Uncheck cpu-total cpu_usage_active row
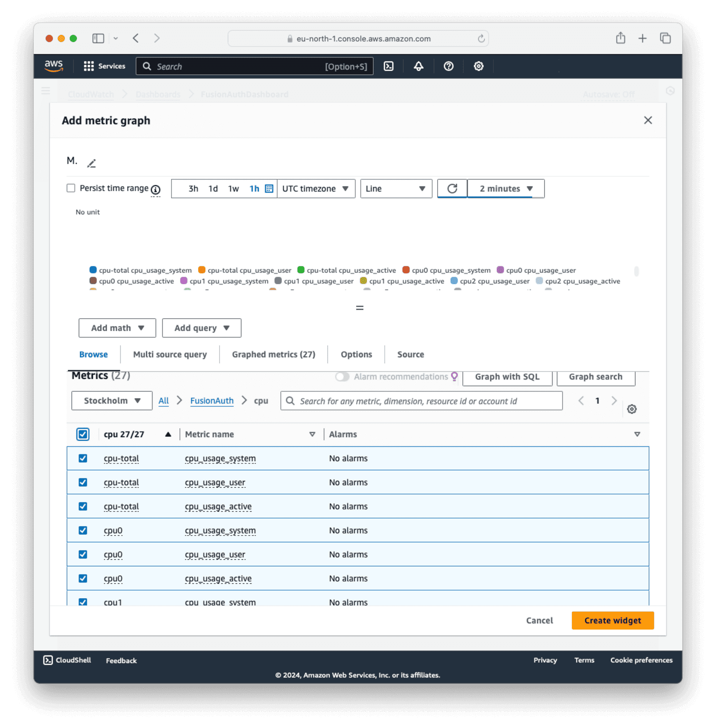 click(x=83, y=506)
